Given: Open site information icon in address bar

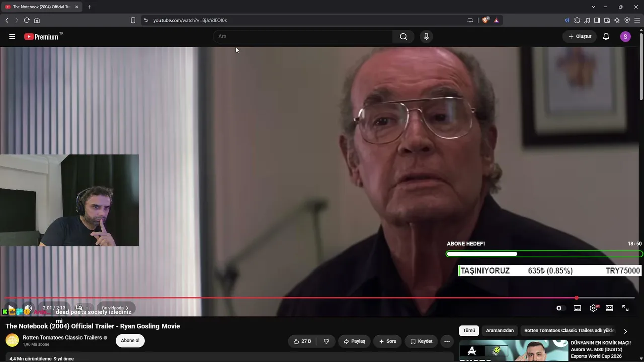Looking at the screenshot, I should [146, 20].
